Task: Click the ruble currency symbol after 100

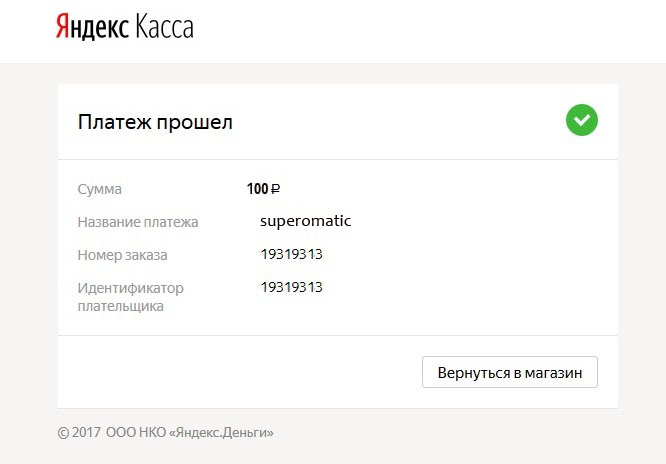Action: [276, 189]
